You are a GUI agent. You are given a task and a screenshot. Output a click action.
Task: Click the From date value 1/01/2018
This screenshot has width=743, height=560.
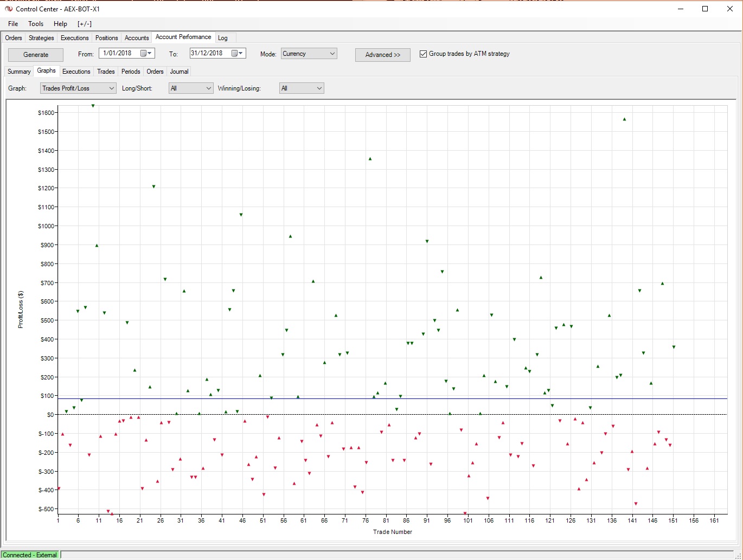pos(118,53)
